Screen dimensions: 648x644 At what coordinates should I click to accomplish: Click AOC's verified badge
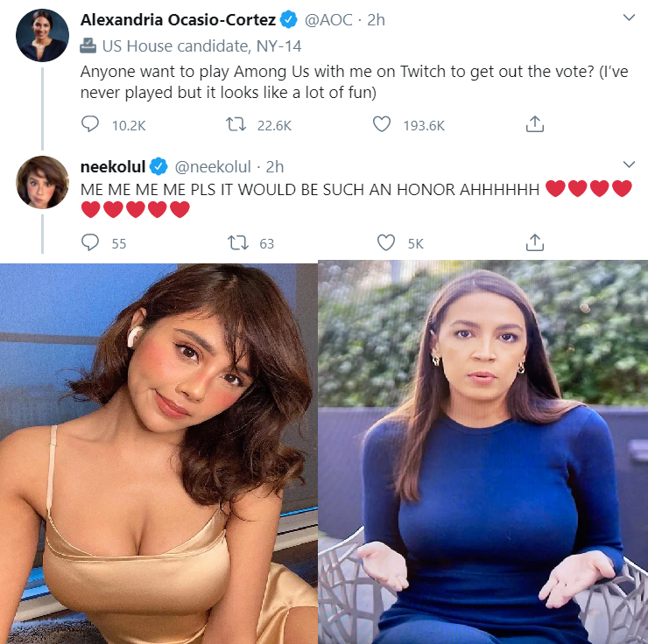click(x=288, y=20)
